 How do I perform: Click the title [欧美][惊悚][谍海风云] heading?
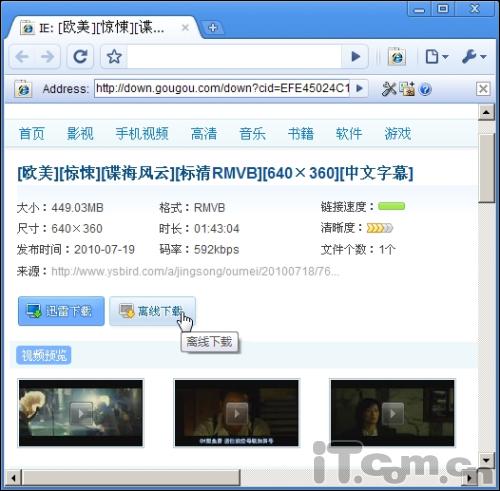(215, 173)
